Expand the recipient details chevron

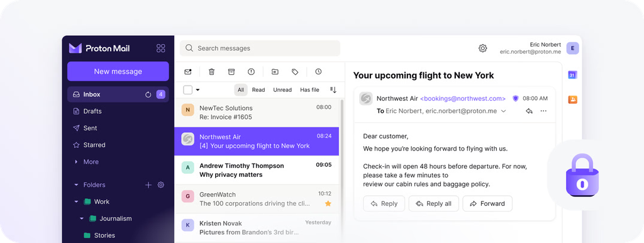point(504,111)
